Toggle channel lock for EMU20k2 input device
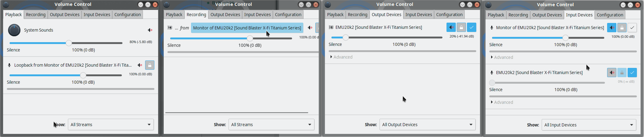The image size is (644, 137). 622,73
